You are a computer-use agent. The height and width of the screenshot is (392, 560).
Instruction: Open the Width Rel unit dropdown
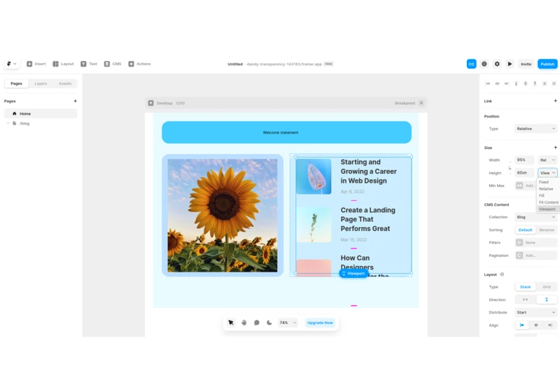(547, 160)
